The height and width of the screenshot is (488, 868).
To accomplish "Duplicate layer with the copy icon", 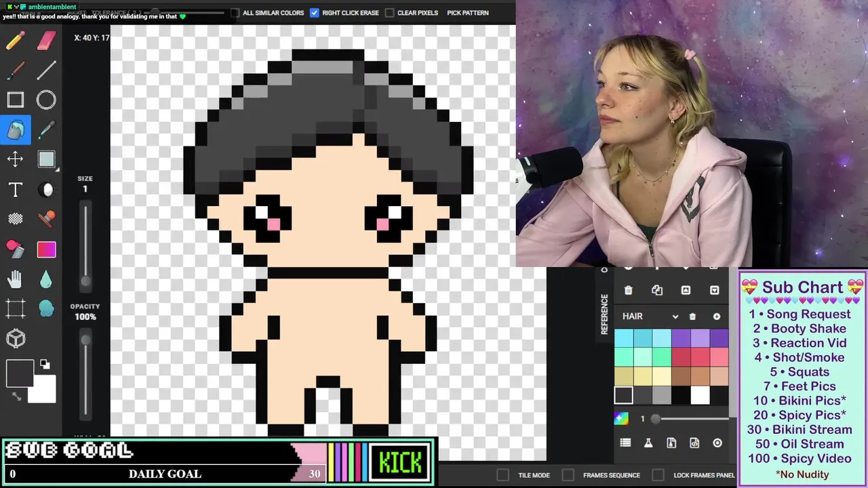I will (x=657, y=290).
